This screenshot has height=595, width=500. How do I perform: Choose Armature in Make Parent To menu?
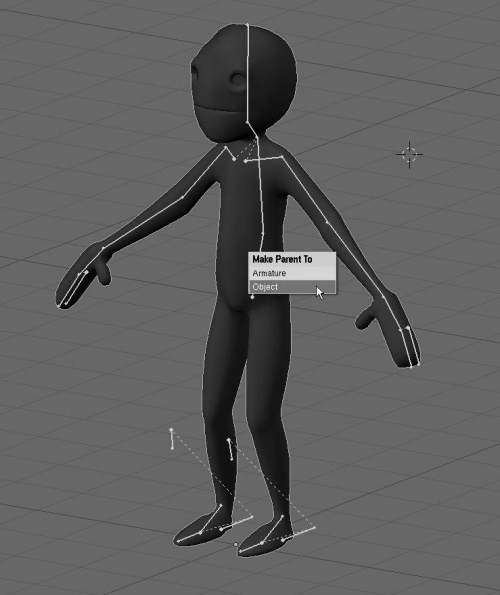click(x=292, y=273)
